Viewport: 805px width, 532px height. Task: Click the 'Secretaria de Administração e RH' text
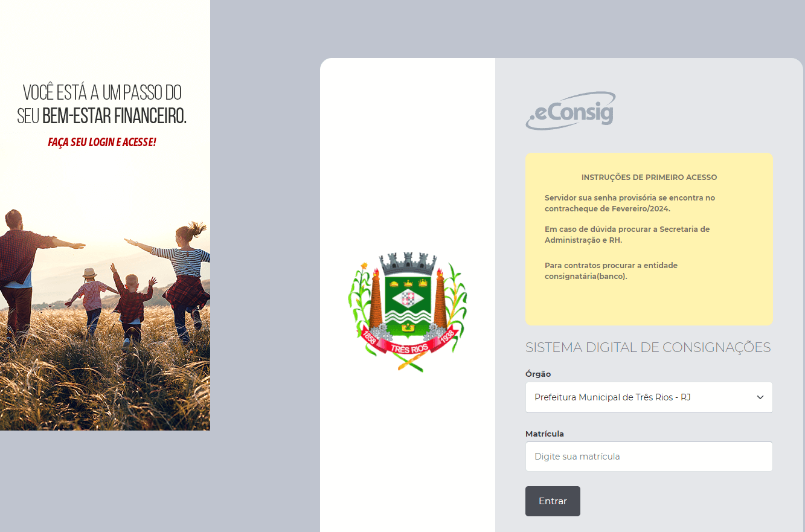click(x=627, y=234)
